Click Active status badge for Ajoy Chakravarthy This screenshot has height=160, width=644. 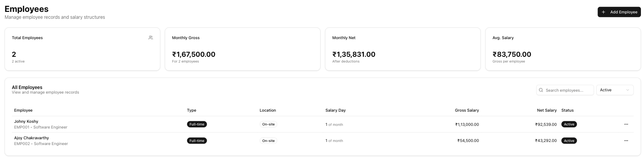(569, 141)
